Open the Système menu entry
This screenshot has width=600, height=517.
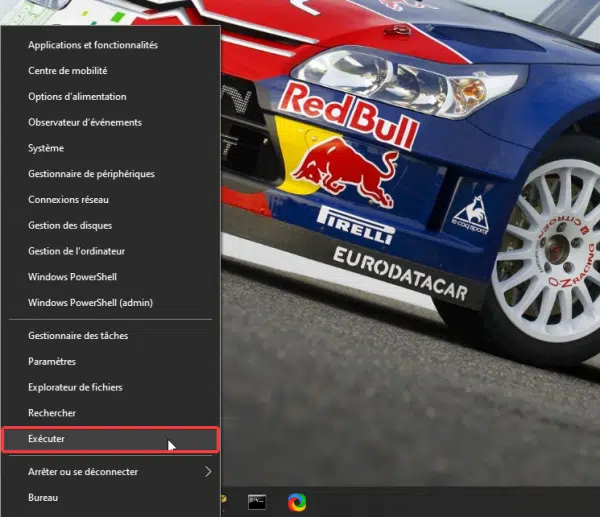[x=111, y=148]
